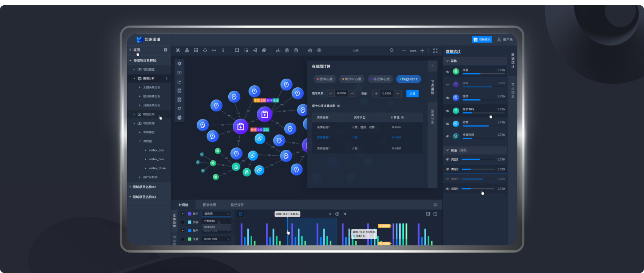Open the line chart icon in vertical toolbar
Image resolution: width=644 pixels, height=273 pixels.
[x=179, y=82]
